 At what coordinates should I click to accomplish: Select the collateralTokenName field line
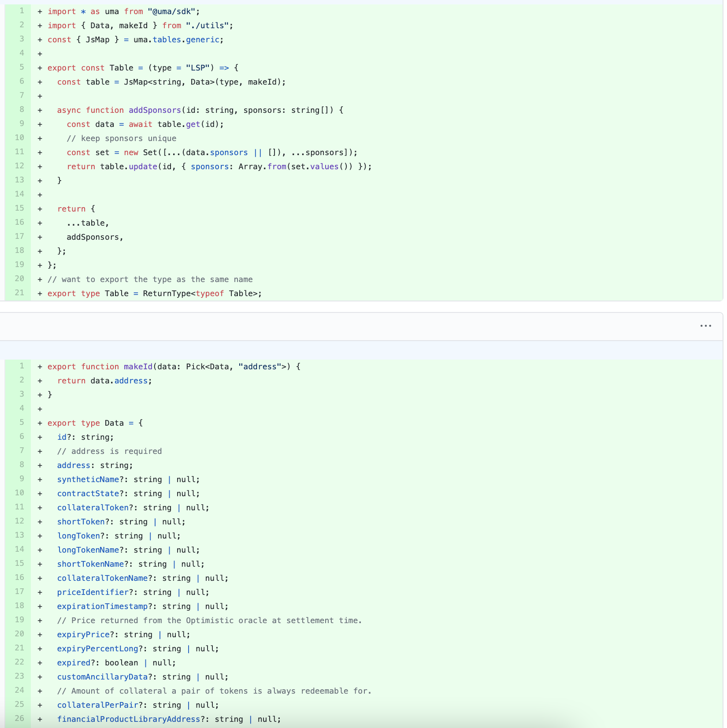(143, 578)
